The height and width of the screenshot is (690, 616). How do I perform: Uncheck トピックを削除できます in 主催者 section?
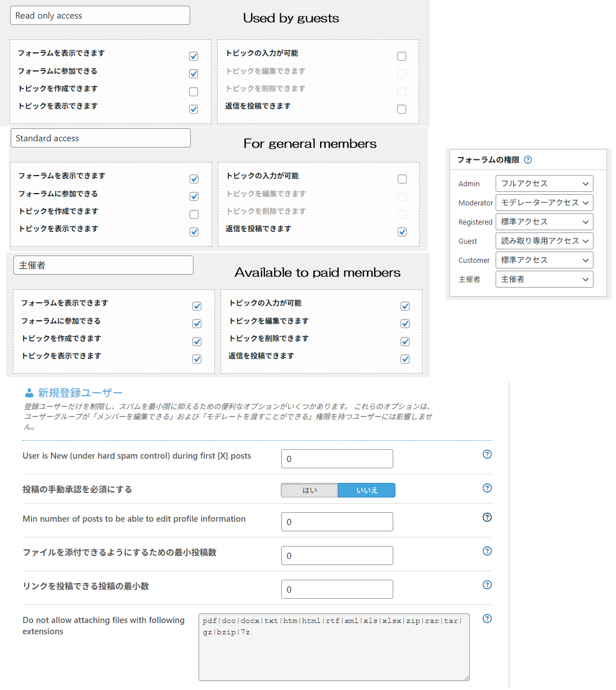(405, 342)
